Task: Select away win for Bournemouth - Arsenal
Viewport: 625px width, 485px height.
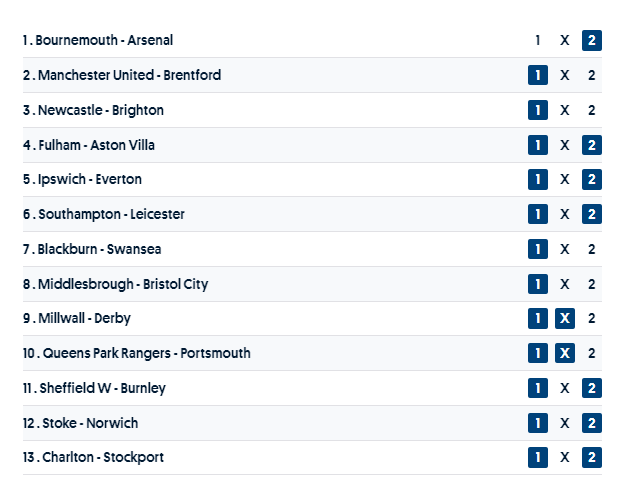Action: point(592,41)
